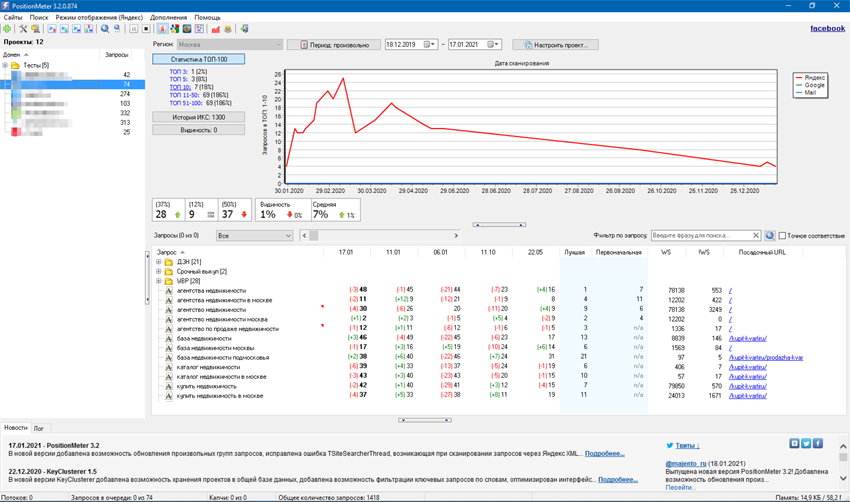
Task: Click the 'История ИКС: 1300' button
Action: 198,117
